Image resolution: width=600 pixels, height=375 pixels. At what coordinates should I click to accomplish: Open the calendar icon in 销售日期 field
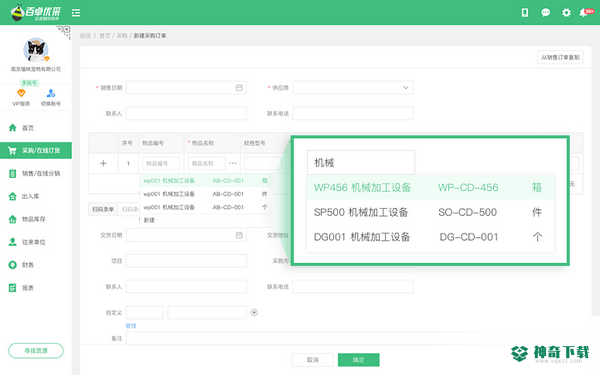239,88
